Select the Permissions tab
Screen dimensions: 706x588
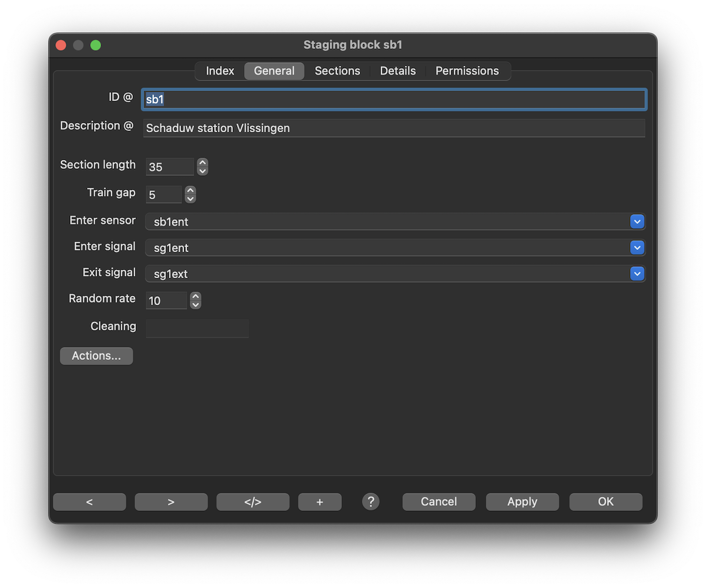467,71
